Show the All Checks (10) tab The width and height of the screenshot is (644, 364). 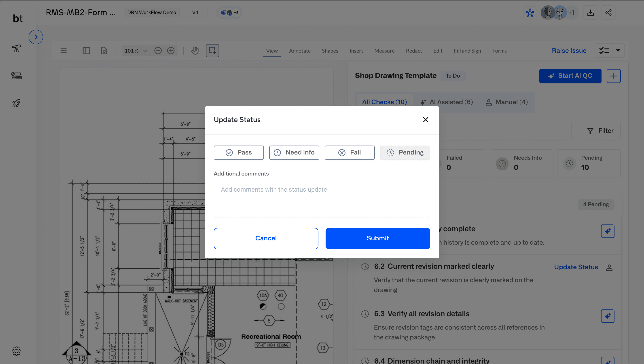click(385, 102)
